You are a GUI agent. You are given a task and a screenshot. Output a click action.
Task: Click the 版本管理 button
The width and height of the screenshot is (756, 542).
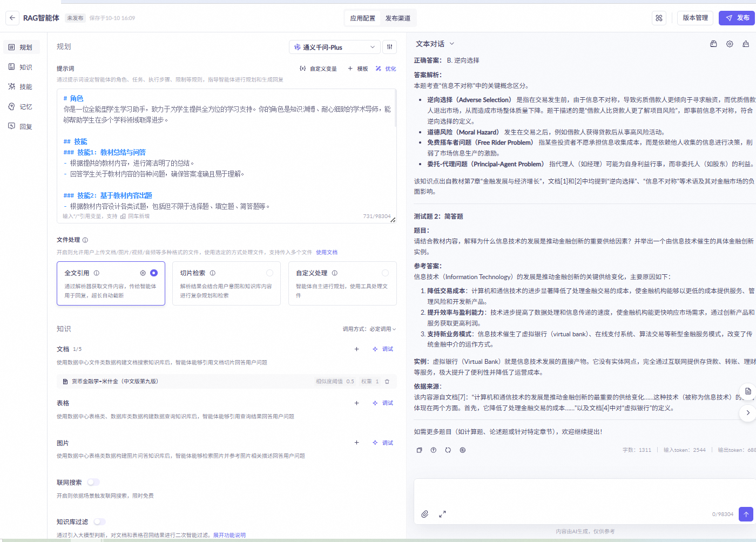(696, 18)
